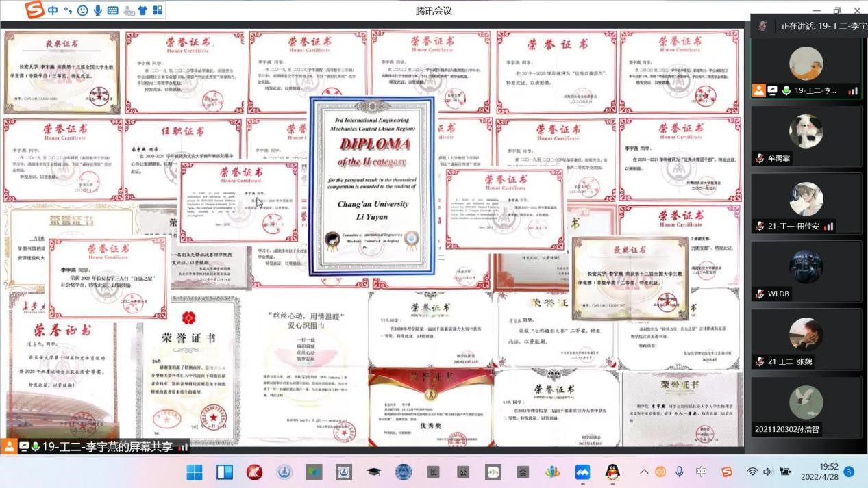The image size is (868, 488).
Task: Open Tencent Meeting from taskbar
Action: pyautogui.click(x=582, y=472)
